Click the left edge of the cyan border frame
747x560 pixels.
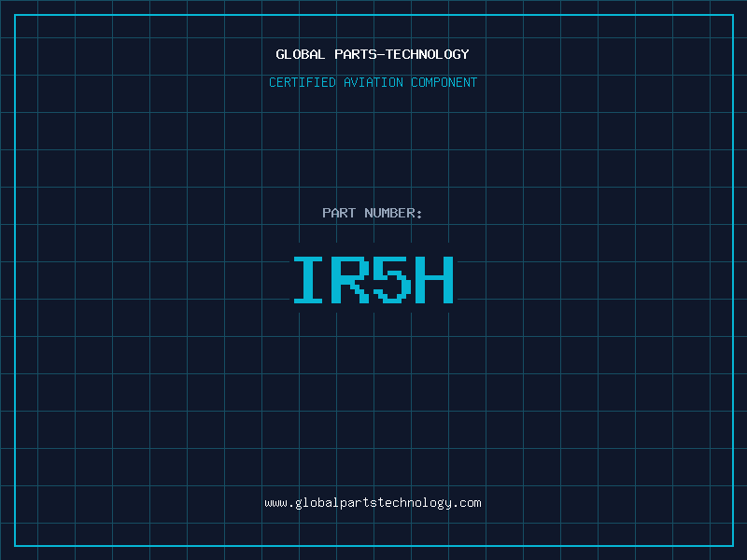[x=15, y=280]
